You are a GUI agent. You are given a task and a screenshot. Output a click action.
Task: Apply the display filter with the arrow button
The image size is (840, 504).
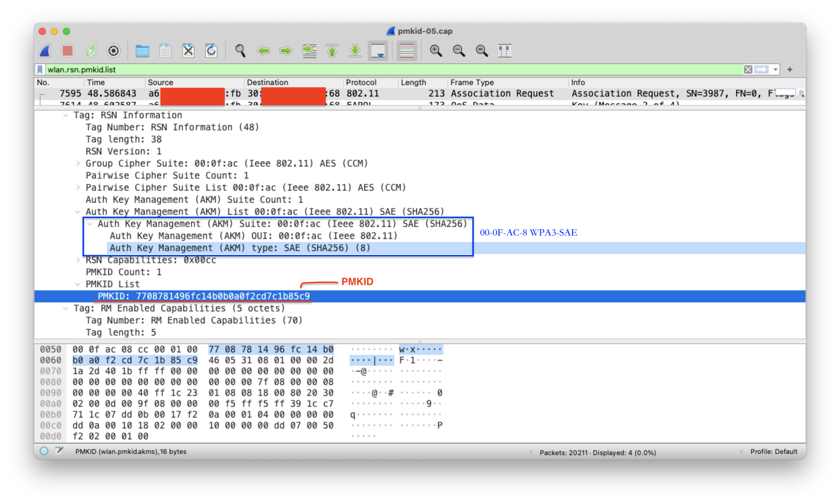pyautogui.click(x=761, y=70)
